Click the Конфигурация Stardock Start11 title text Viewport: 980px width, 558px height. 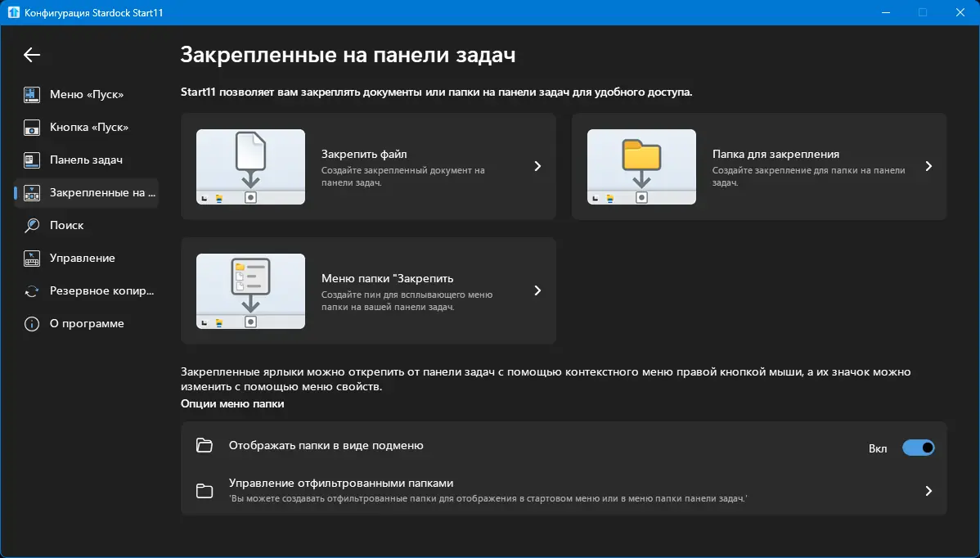click(x=94, y=12)
